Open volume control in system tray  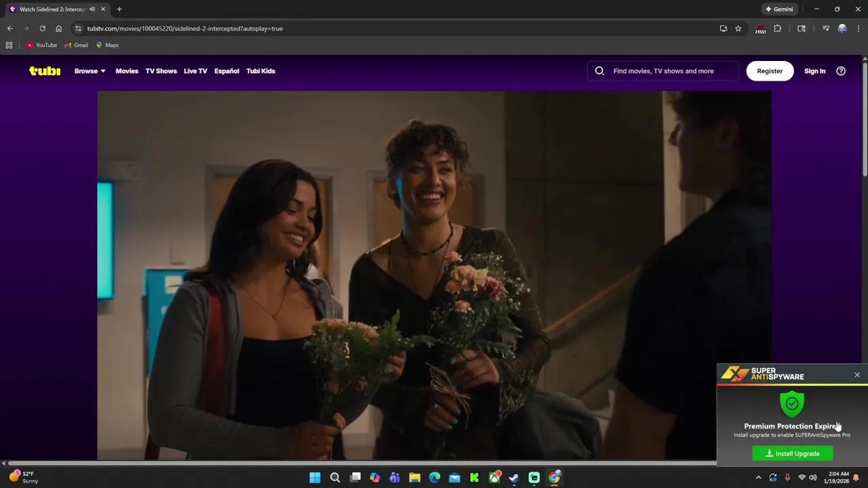pos(812,478)
